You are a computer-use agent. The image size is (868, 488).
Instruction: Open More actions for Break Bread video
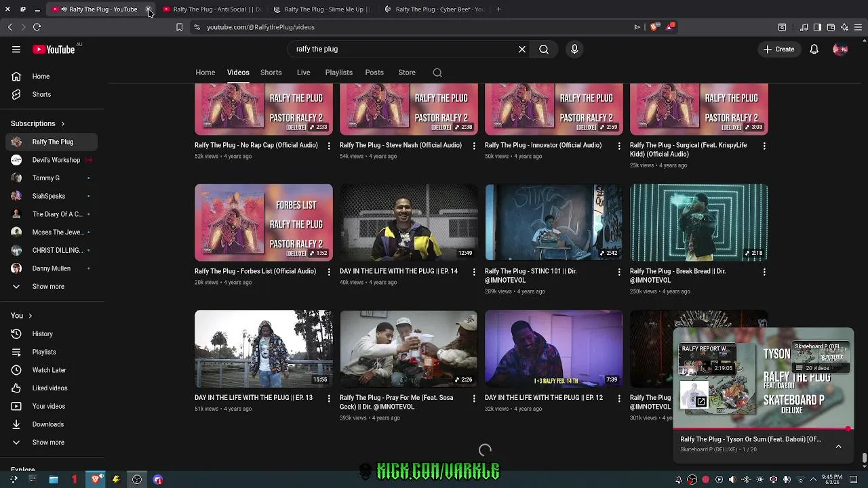coord(764,272)
